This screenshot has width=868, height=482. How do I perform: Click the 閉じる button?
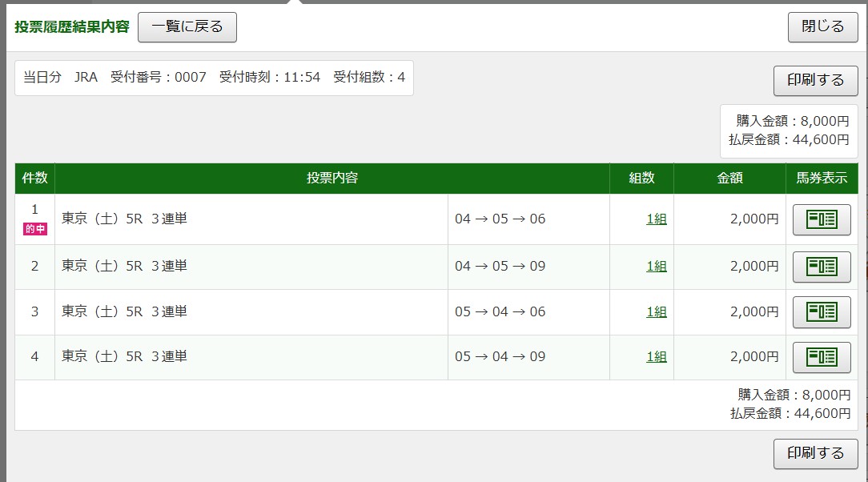(x=822, y=26)
